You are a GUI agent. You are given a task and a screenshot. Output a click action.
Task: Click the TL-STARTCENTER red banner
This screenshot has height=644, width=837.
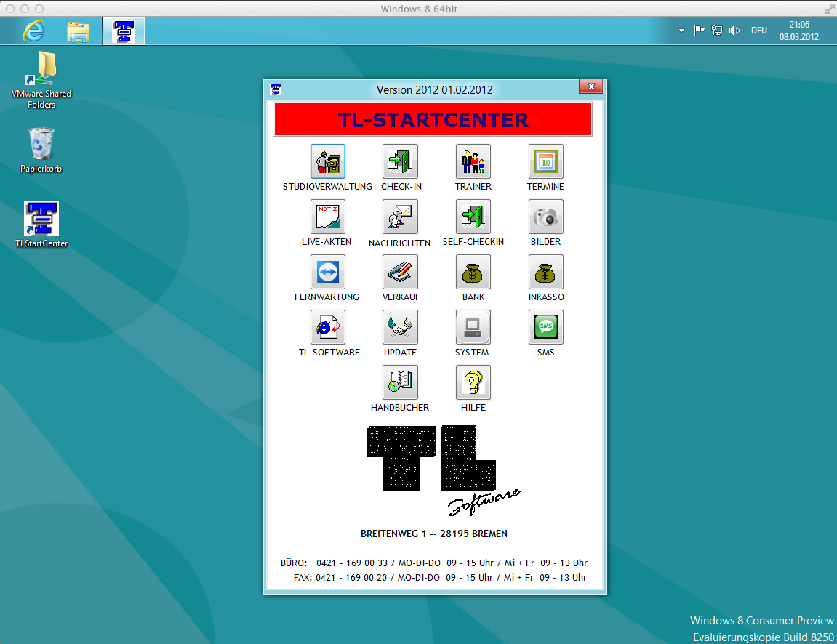(x=433, y=119)
